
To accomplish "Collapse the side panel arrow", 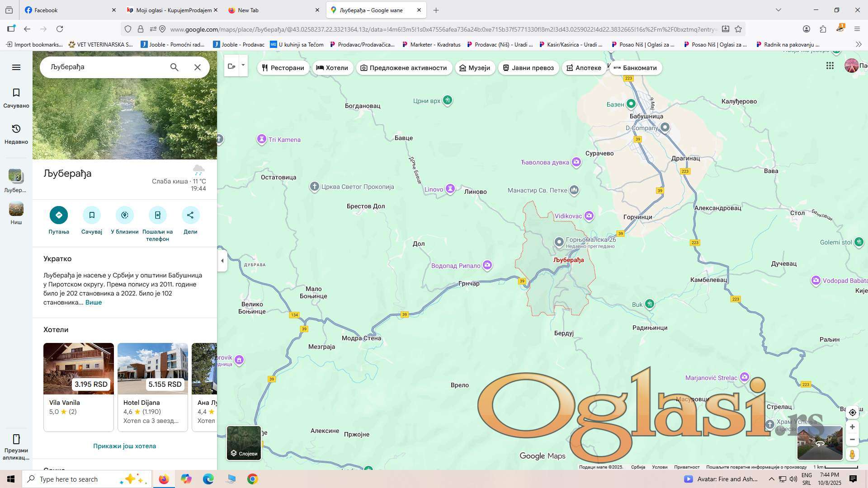I will click(x=222, y=261).
